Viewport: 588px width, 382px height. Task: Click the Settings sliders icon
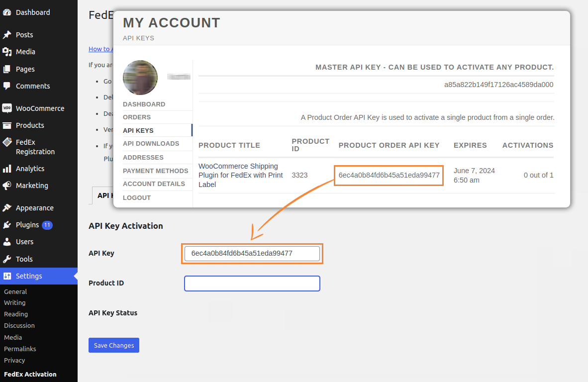click(x=7, y=276)
